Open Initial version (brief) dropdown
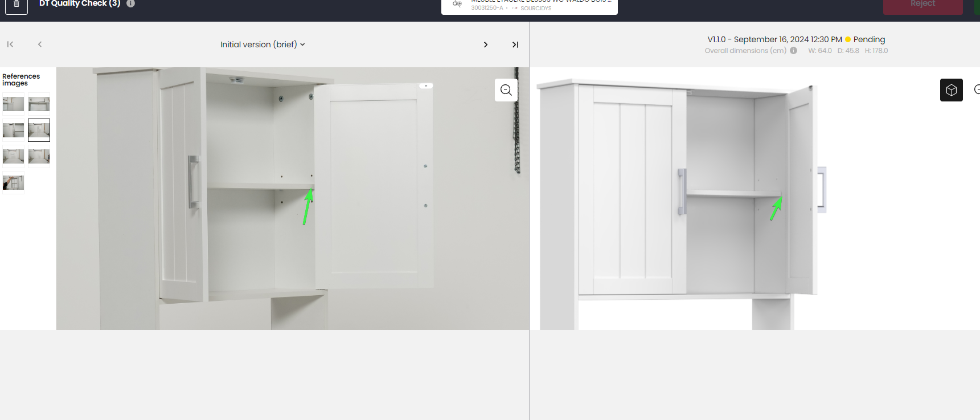Image resolution: width=980 pixels, height=420 pixels. (263, 44)
